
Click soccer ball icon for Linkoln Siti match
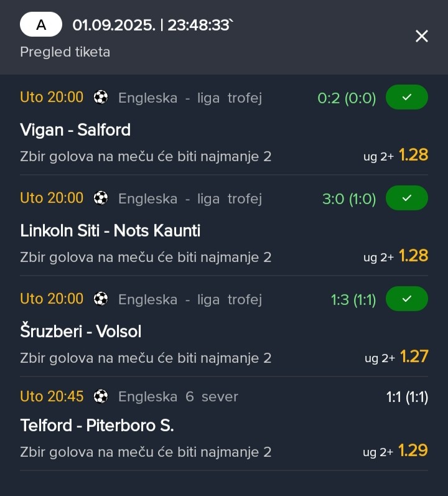point(101,198)
